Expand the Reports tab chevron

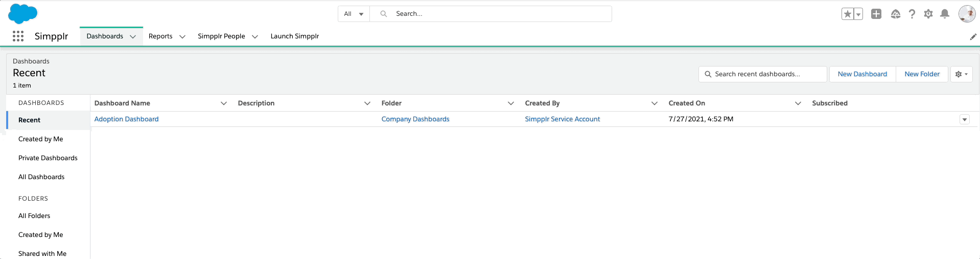pyautogui.click(x=182, y=37)
